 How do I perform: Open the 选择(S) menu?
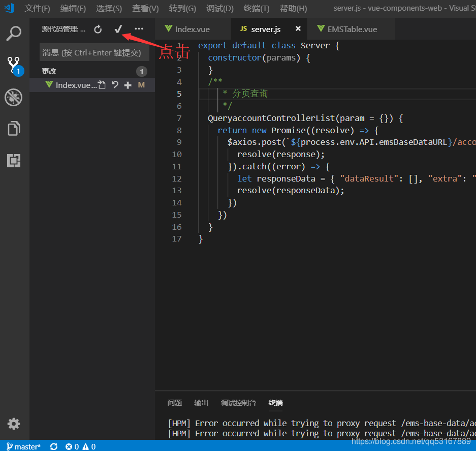pos(109,9)
